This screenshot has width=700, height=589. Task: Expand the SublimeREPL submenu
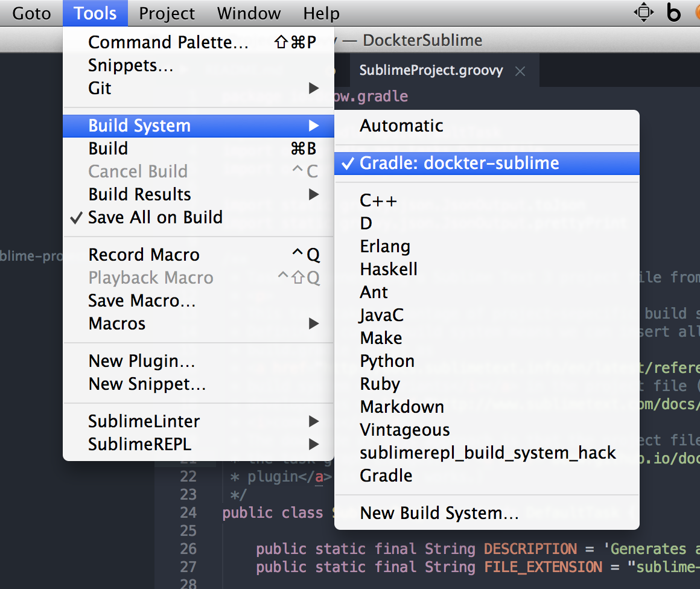click(198, 444)
